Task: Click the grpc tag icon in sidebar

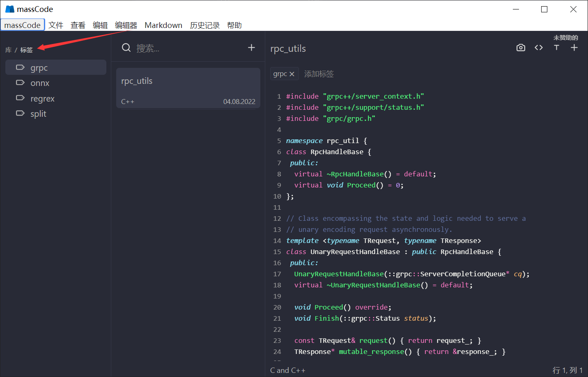Action: 20,67
